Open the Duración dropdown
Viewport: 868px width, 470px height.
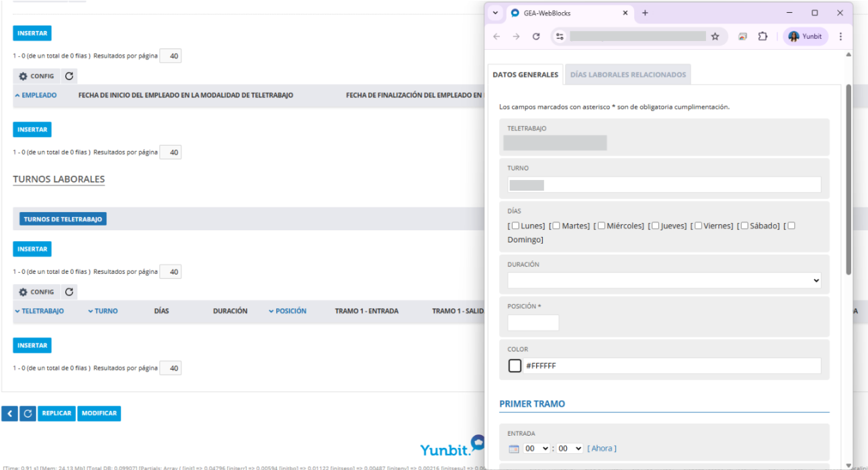tap(664, 281)
